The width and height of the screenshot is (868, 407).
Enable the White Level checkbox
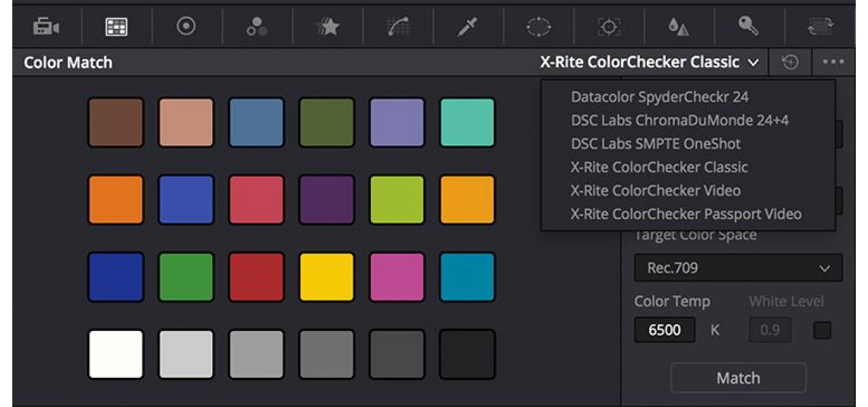[x=822, y=330]
